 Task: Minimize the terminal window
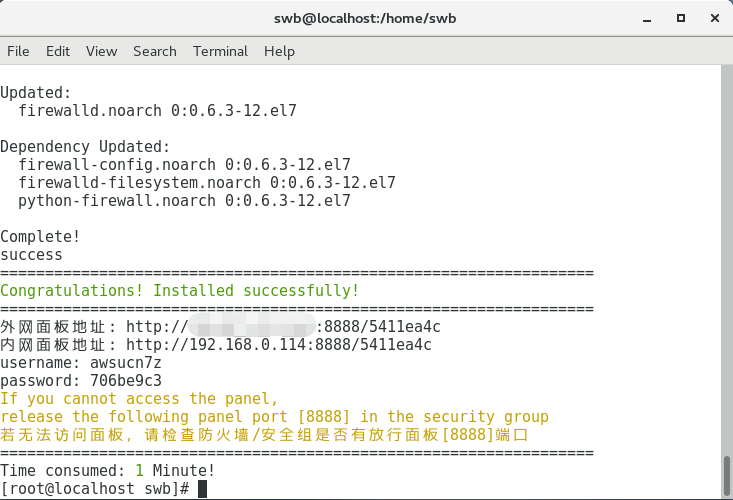click(x=647, y=19)
